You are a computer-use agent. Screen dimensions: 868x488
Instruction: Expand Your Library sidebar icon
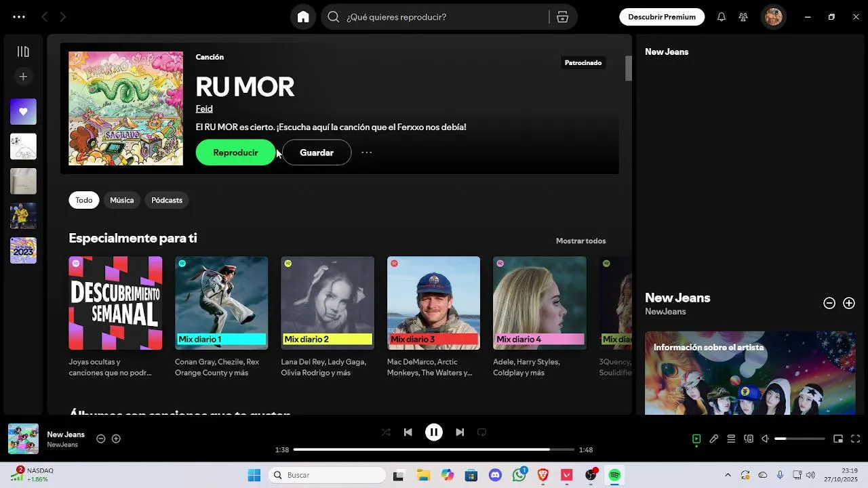[23, 52]
